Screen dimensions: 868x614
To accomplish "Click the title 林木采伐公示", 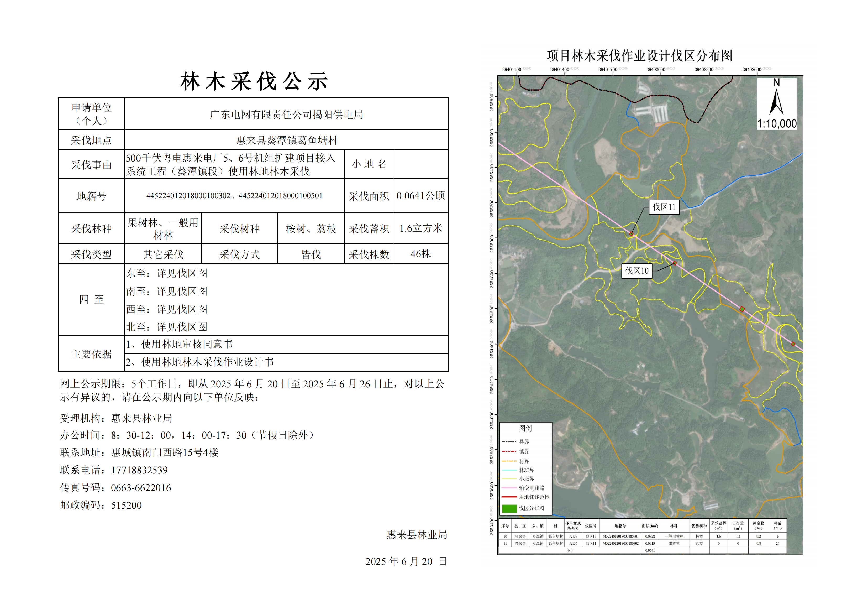I will click(254, 81).
